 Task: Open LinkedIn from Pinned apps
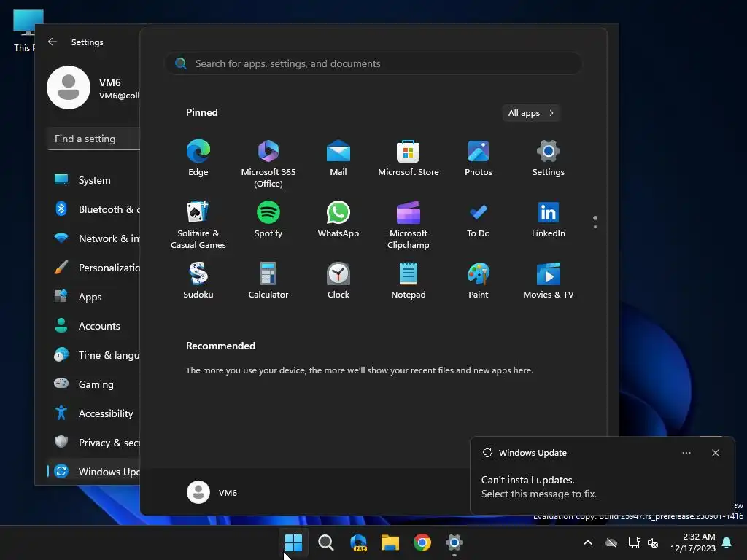[549, 219]
